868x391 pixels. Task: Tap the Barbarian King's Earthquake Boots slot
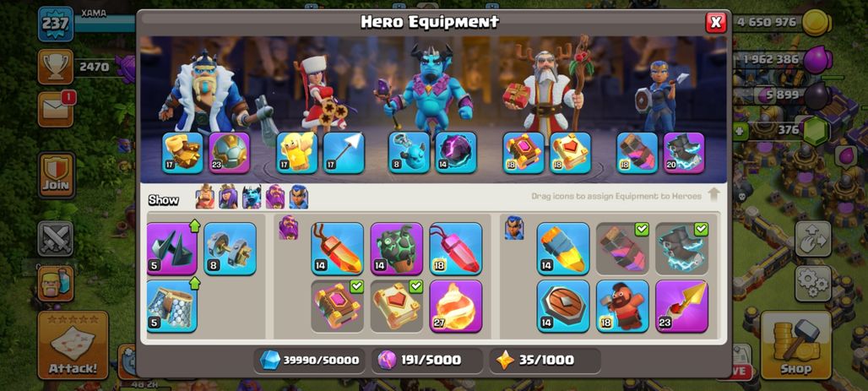coord(182,153)
